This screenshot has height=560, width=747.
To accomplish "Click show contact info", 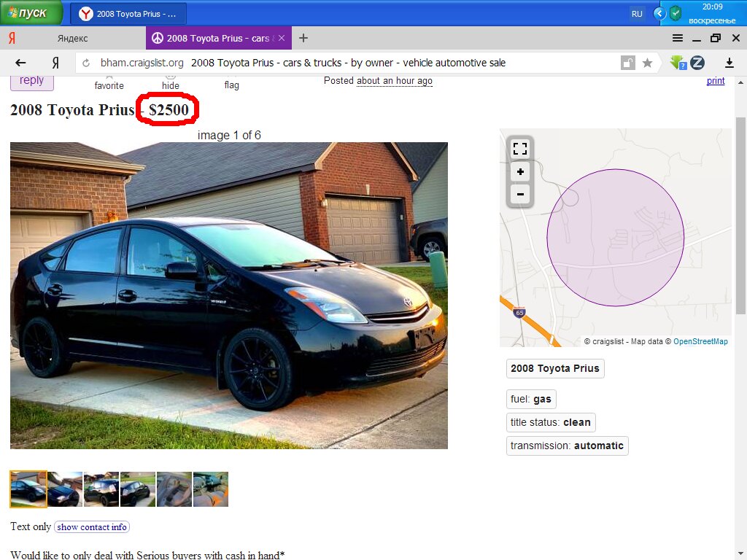I will click(x=92, y=527).
